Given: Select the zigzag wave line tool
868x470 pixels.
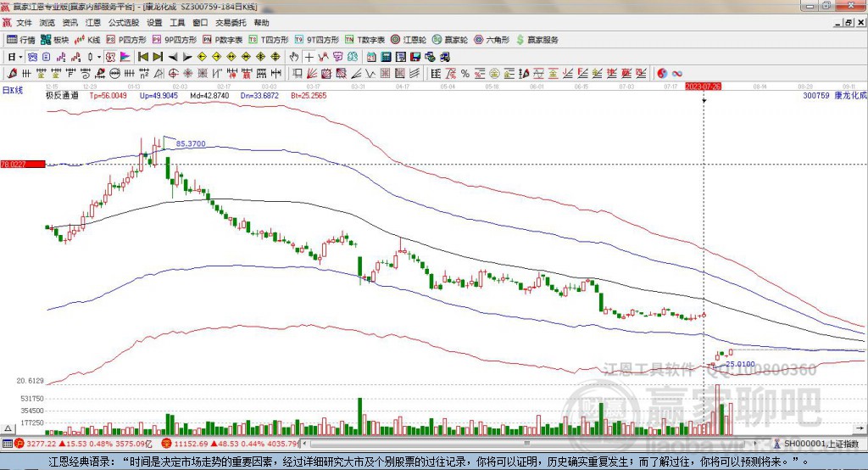Looking at the screenshot, I should click(370, 73).
